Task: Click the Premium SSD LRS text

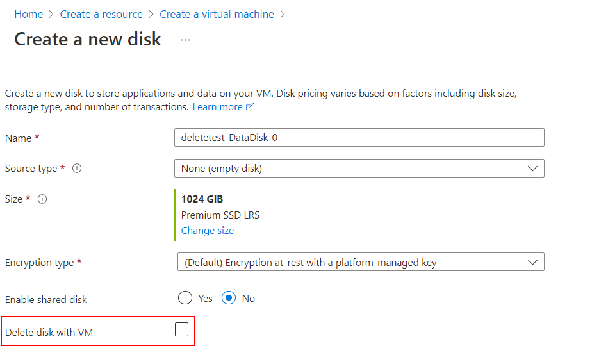Action: 220,215
